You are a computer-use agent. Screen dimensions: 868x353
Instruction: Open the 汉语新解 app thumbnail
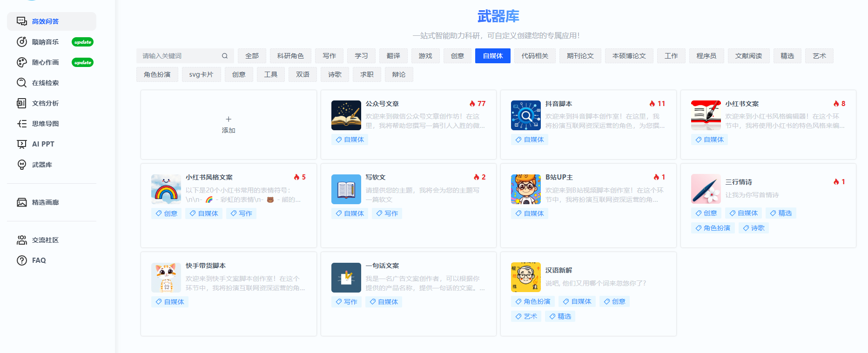pos(525,277)
